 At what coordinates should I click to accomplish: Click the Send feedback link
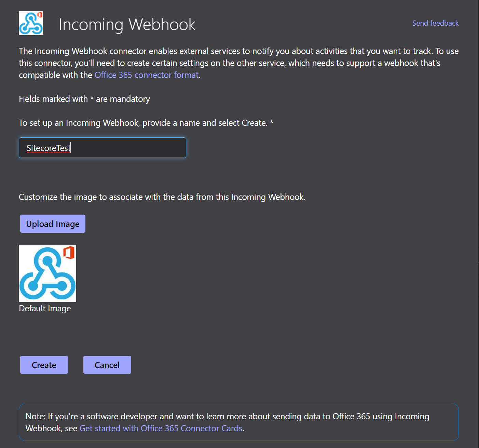(x=435, y=23)
